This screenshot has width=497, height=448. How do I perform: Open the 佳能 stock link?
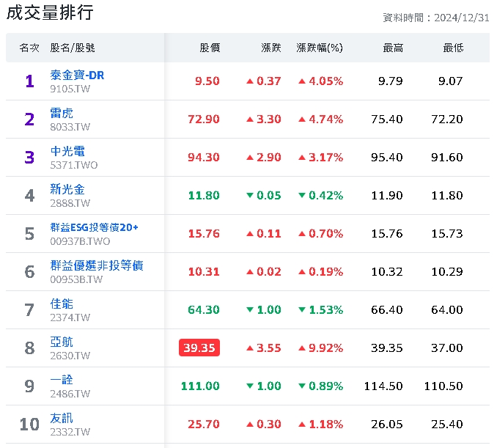62,304
